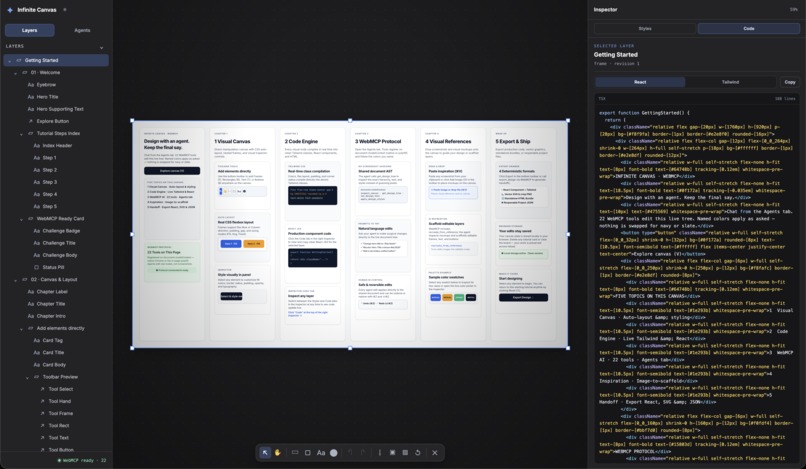Screen dimensions: 806x469
Task: Open the Styles tab in Inspector
Action: click(x=645, y=29)
